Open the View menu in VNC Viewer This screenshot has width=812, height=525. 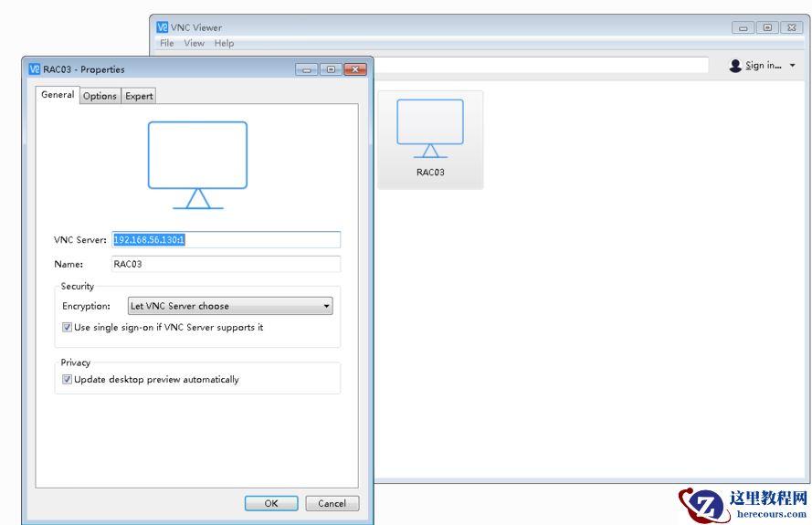(x=195, y=43)
